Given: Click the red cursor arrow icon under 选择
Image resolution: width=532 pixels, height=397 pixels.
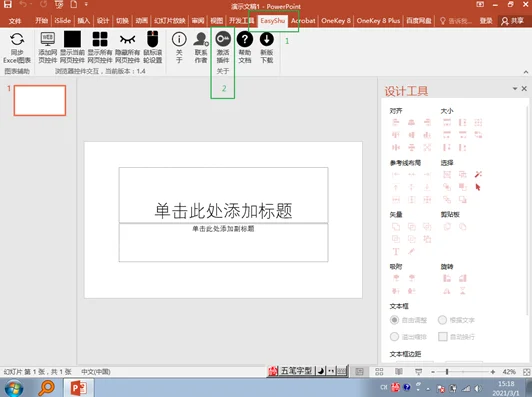Looking at the screenshot, I should tap(478, 187).
